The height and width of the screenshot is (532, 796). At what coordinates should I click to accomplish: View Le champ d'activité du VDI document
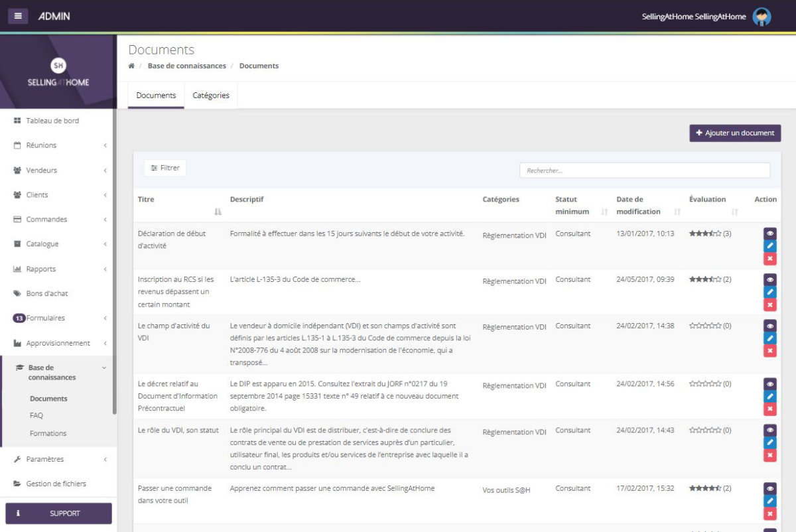coord(770,326)
